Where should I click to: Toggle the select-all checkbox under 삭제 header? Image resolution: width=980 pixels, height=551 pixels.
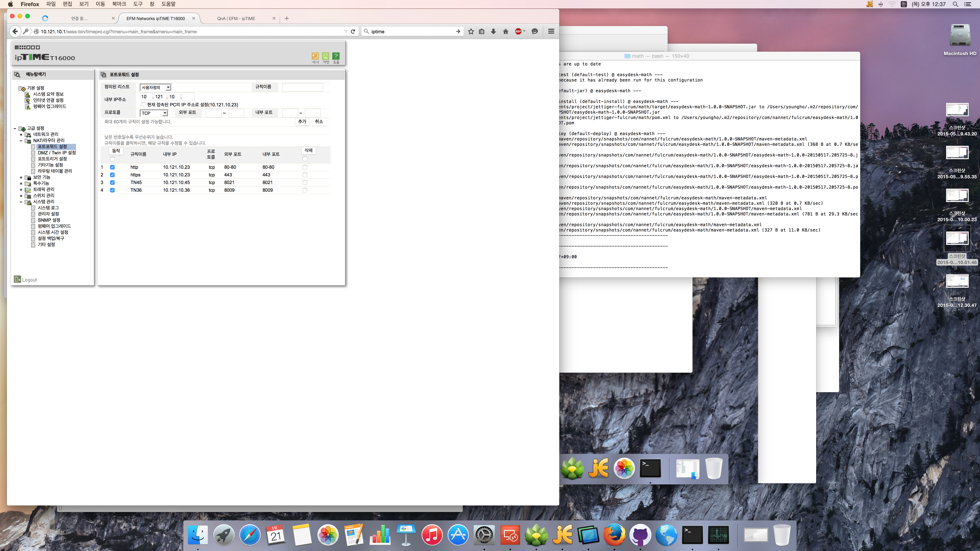[x=305, y=159]
